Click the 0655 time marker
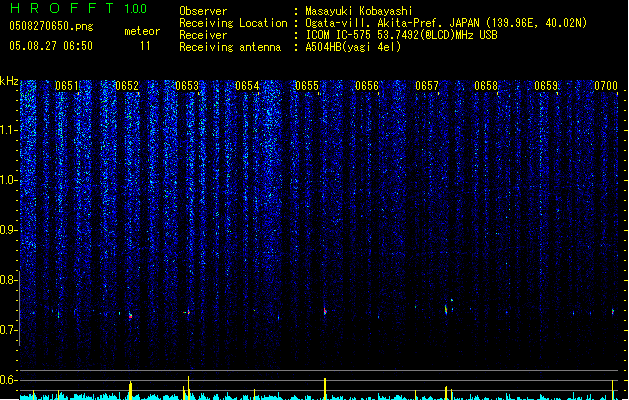The width and height of the screenshot is (629, 400). 307,86
